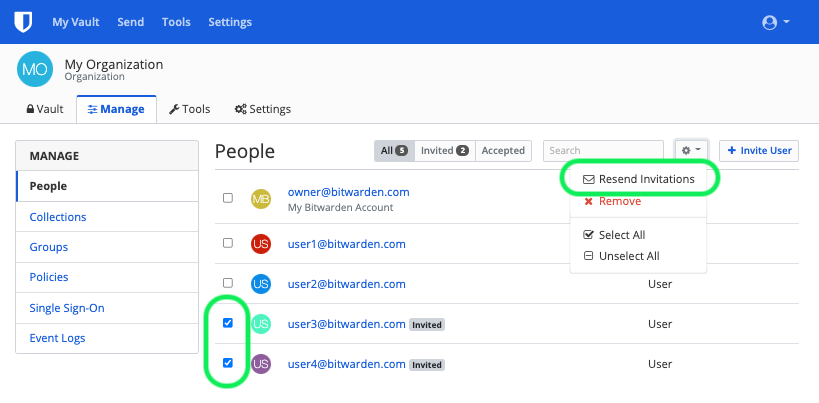Uncheck the user3@bitwarden.com checkbox

pos(228,323)
